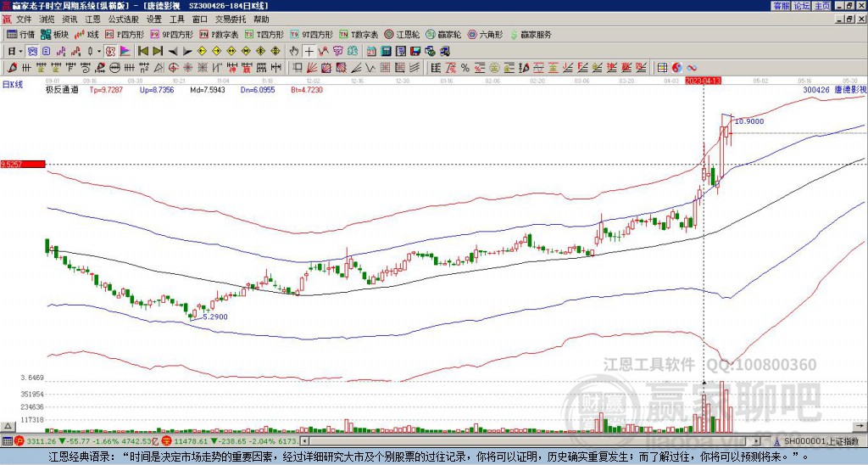This screenshot has width=868, height=465.
Task: Open the 帮助 menu
Action: click(261, 20)
